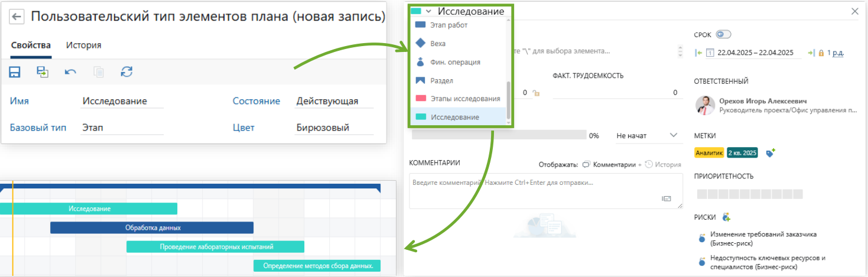Click the Аналитик tag label
The width and height of the screenshot is (868, 277).
pyautogui.click(x=709, y=153)
